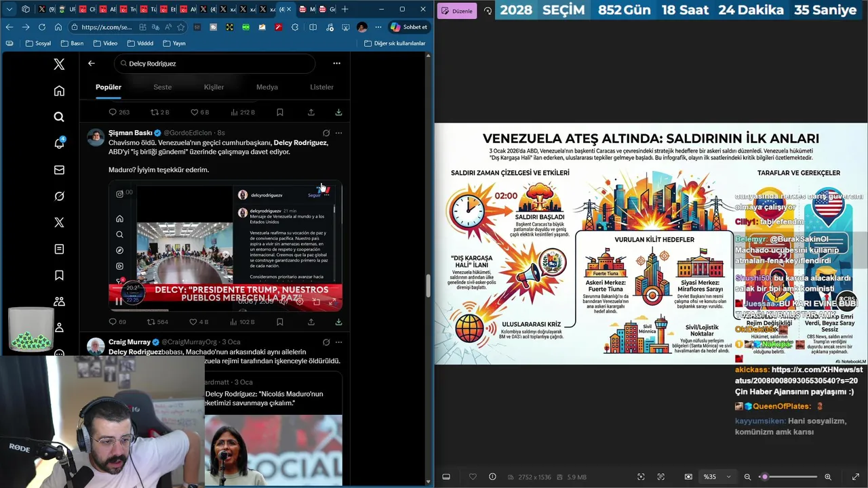The height and width of the screenshot is (488, 868).
Task: Open Messages envelope in the X sidebar
Action: [59, 170]
